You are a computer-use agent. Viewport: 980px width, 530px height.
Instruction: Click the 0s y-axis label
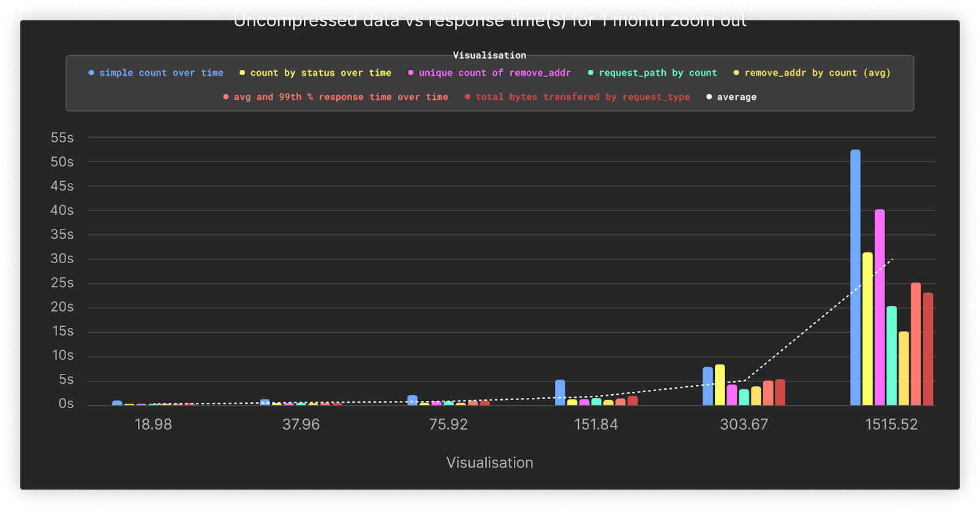66,403
